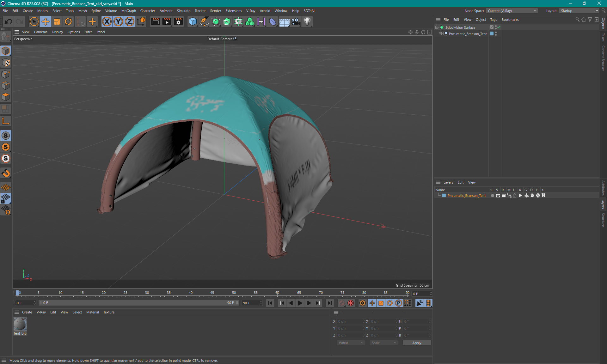Go to start of animation
Screen dimensions: 607x364
270,303
